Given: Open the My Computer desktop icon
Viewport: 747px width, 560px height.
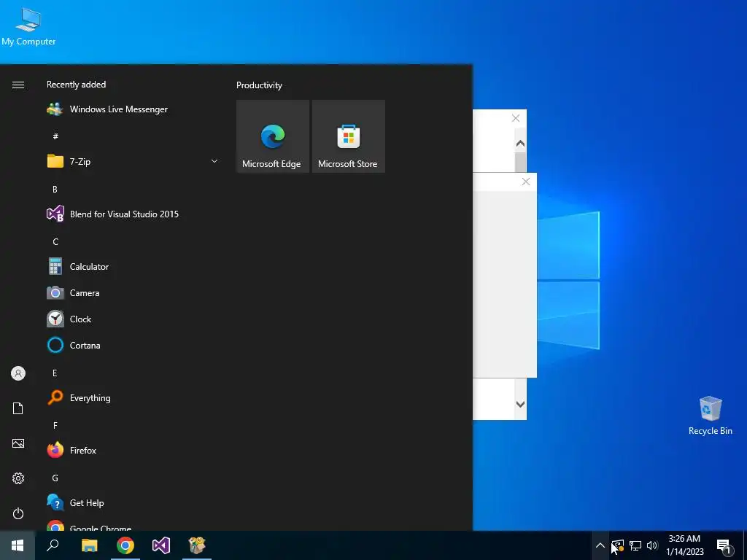Looking at the screenshot, I should [x=28, y=27].
